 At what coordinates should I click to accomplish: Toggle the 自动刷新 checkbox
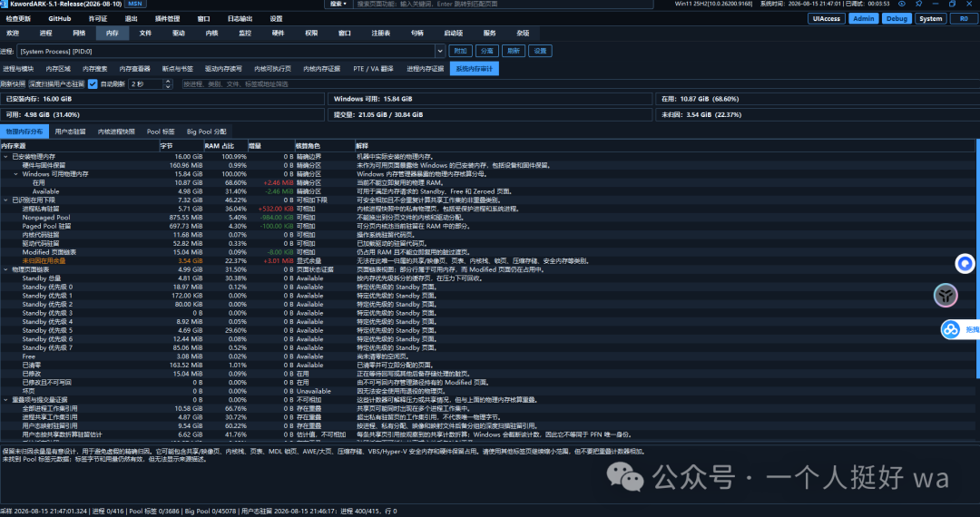point(93,83)
